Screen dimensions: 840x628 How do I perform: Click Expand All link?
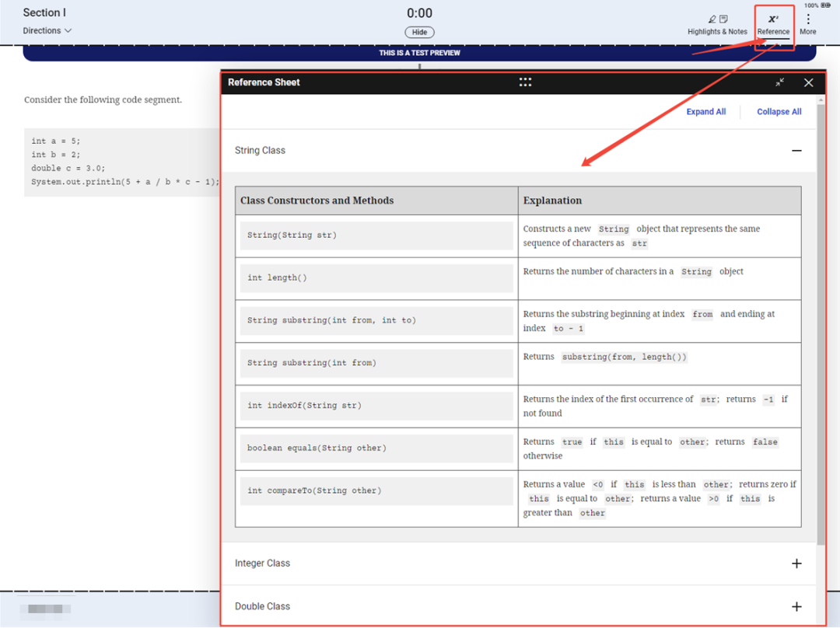(705, 112)
